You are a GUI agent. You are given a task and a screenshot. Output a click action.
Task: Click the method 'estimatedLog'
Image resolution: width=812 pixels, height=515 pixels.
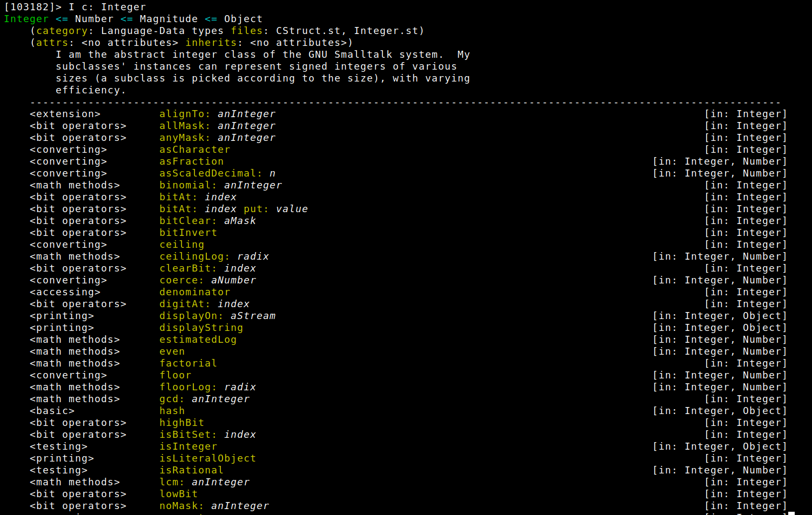[x=198, y=340]
